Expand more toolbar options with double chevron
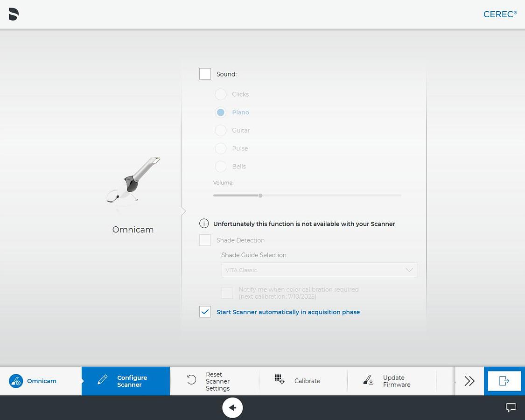The image size is (525, 420). click(x=469, y=381)
